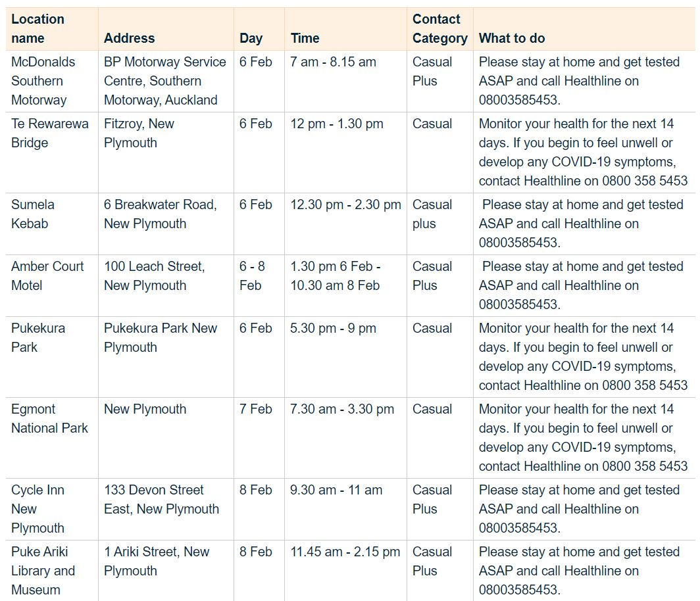Click the Amber Court Motel location name
The height and width of the screenshot is (601, 700).
[x=47, y=276]
